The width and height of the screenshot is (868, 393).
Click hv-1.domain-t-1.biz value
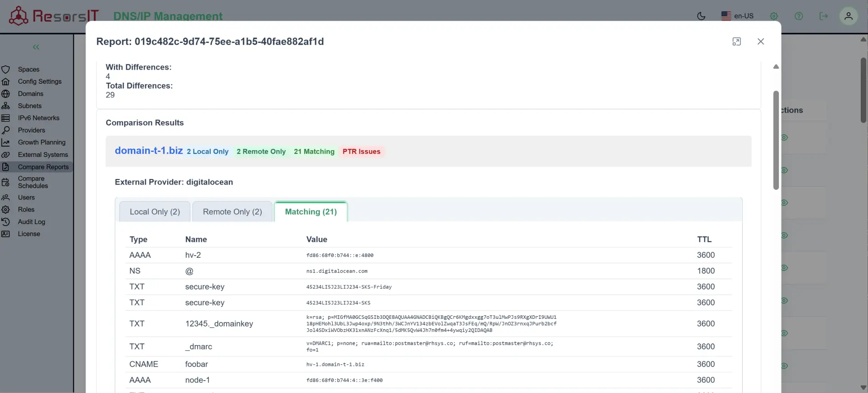tap(335, 365)
